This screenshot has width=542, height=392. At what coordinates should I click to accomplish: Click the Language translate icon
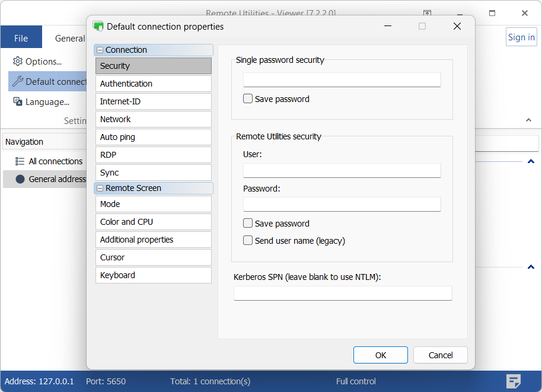18,102
